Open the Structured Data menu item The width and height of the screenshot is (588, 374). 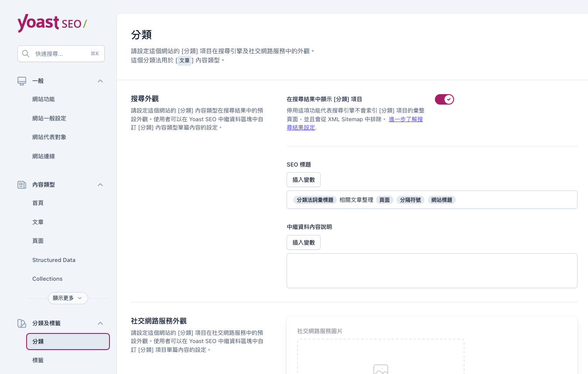54,260
